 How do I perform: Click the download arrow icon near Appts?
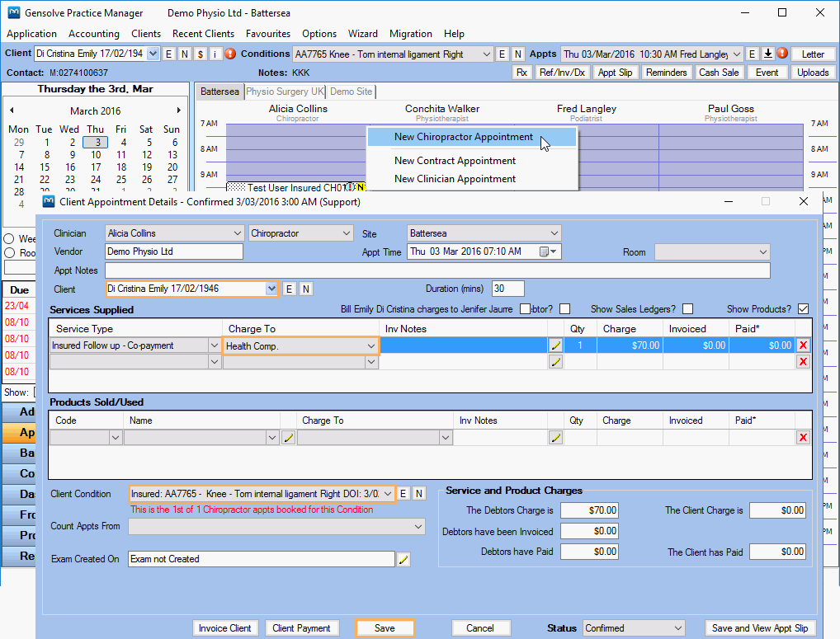pyautogui.click(x=768, y=53)
